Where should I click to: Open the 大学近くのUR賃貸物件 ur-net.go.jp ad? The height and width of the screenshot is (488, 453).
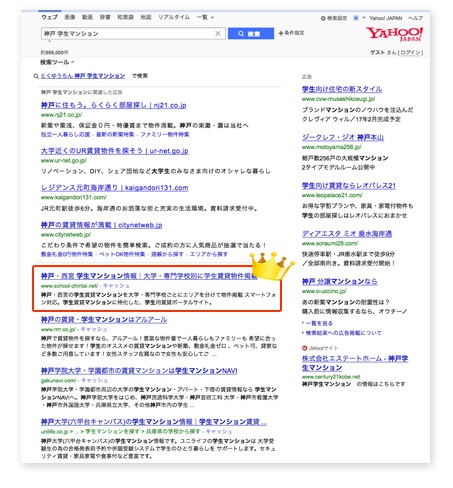pyautogui.click(x=114, y=151)
